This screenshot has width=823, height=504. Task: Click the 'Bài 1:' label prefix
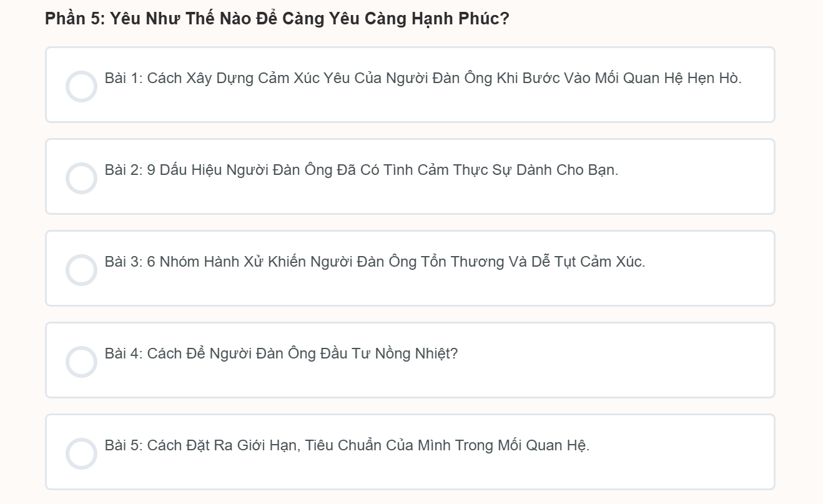coord(124,79)
